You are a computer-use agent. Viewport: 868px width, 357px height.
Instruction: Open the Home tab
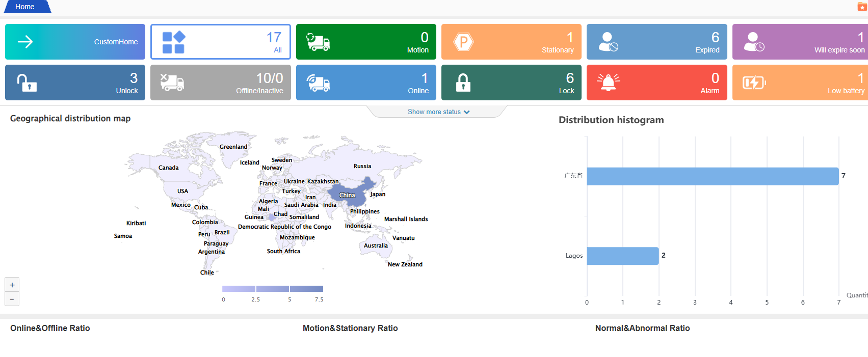tap(25, 7)
